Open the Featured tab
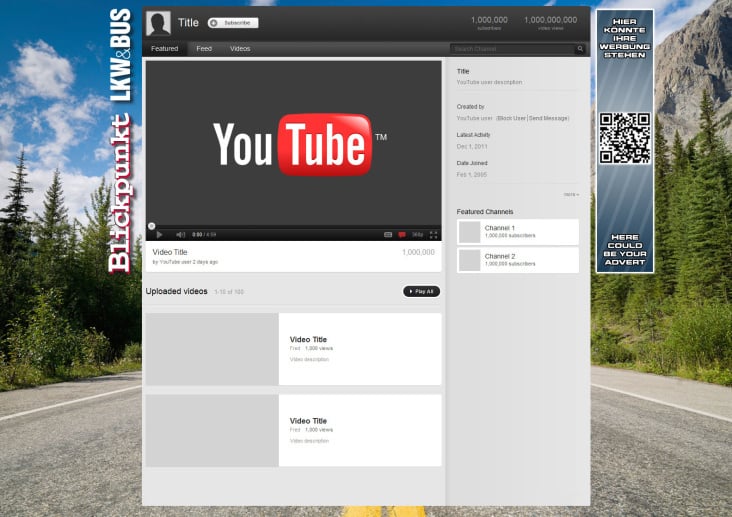 [164, 49]
